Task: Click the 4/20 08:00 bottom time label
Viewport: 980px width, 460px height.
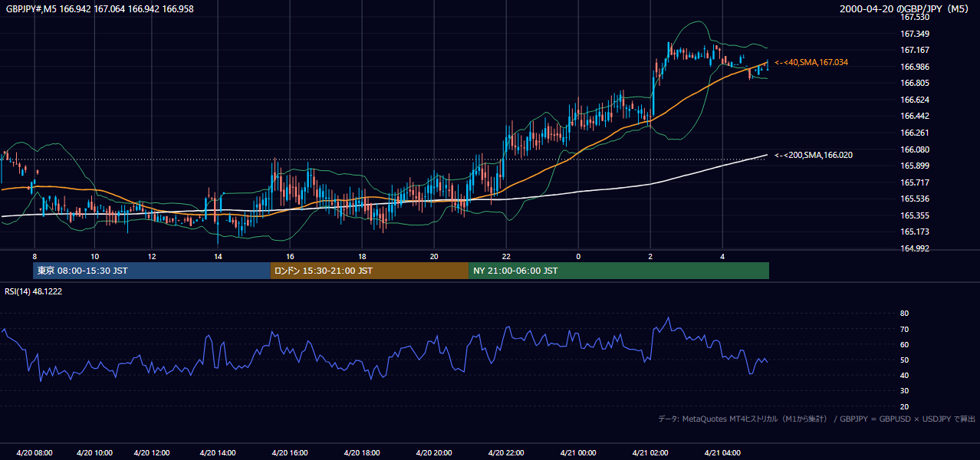Action: click(x=34, y=452)
